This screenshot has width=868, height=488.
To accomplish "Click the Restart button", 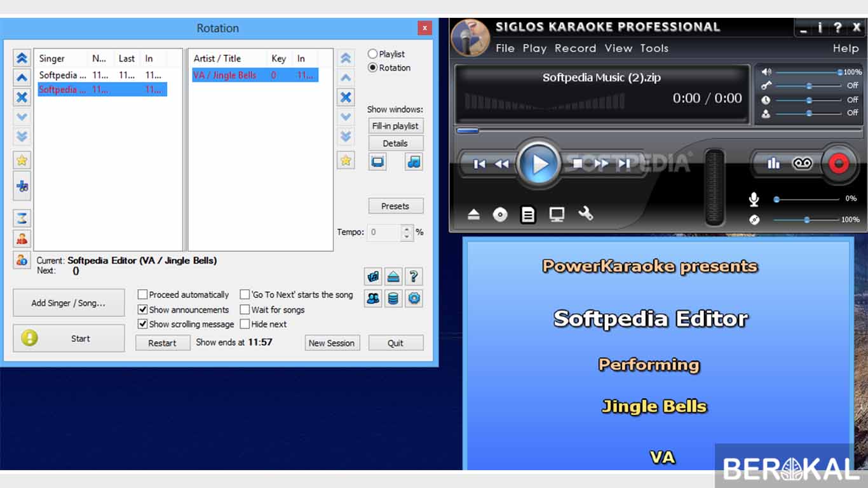I will point(163,343).
